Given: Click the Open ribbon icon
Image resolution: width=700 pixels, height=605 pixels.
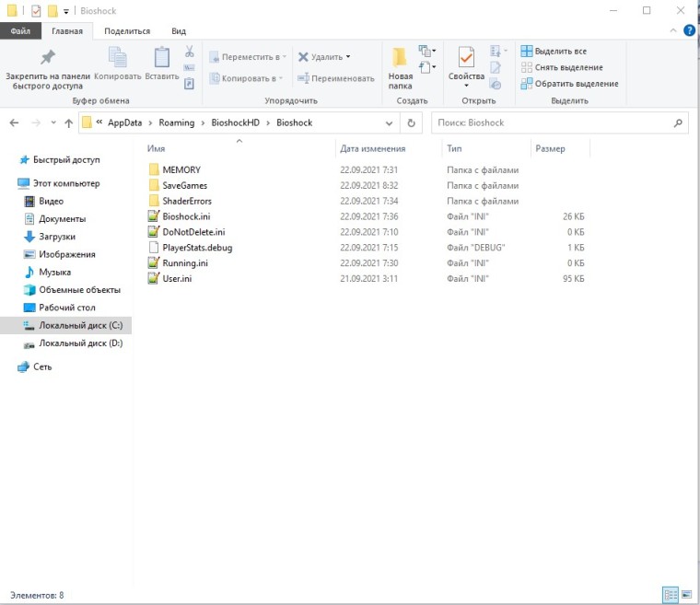Looking at the screenshot, I should tap(497, 51).
